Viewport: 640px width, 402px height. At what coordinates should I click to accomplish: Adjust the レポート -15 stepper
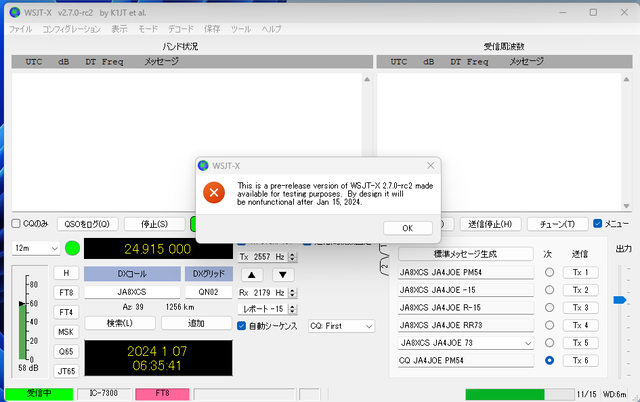292,309
